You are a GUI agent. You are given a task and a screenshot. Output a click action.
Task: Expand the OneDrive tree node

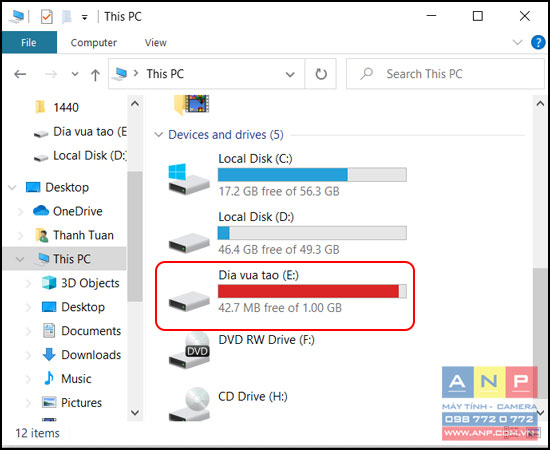(20, 211)
